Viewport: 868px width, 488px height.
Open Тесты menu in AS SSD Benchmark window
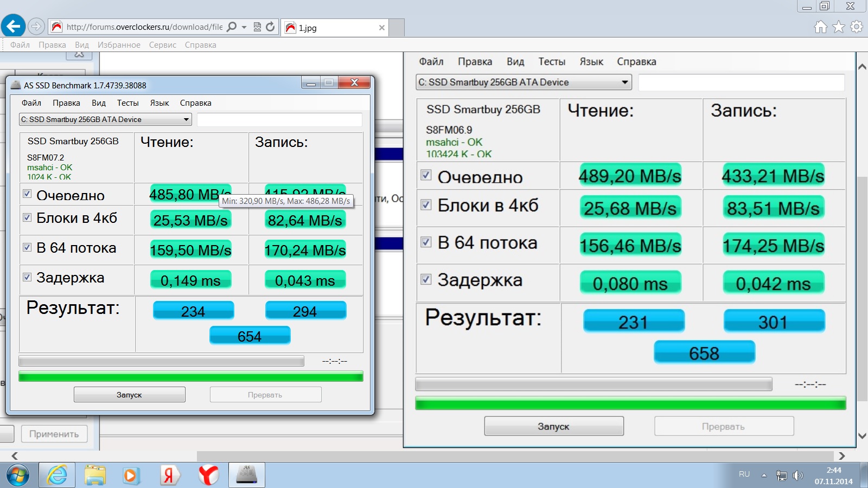(x=127, y=103)
